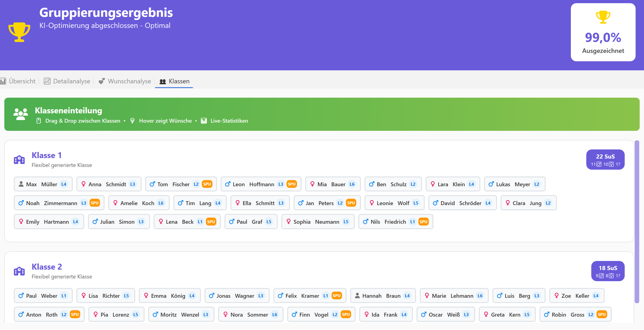Click gender icon of Max Müller chip
Image resolution: width=644 pixels, height=330 pixels.
[x=21, y=184]
